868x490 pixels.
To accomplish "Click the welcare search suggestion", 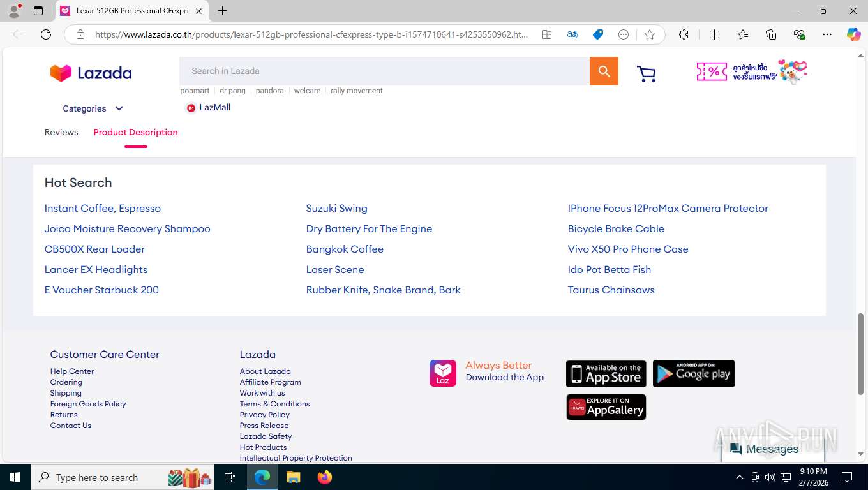I will click(307, 91).
